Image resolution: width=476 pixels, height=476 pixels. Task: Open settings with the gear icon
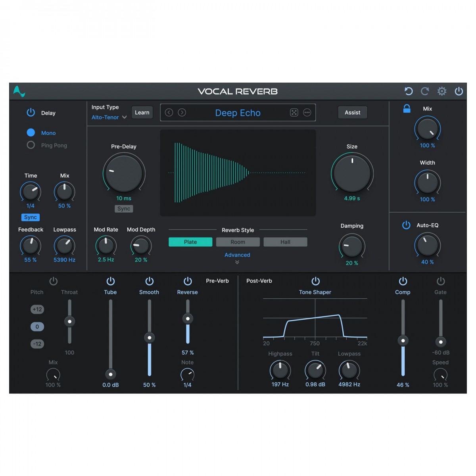tap(442, 91)
